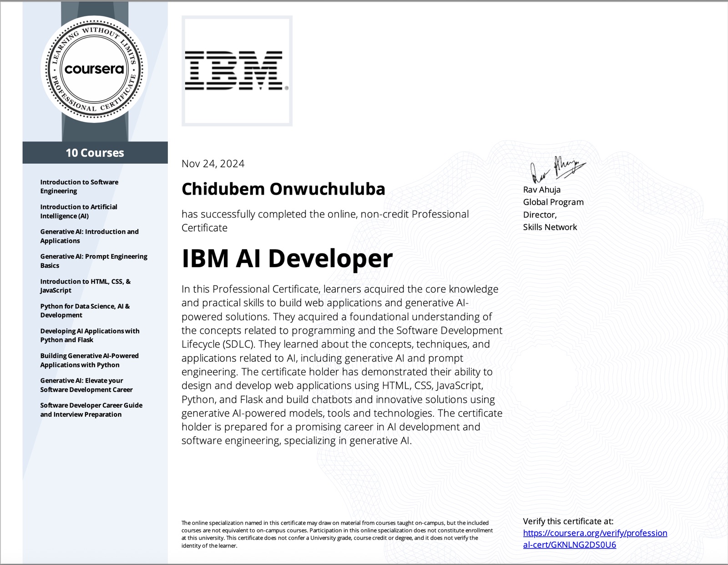
Task: Click the printed name "Rav Ahuja"
Action: click(x=542, y=190)
